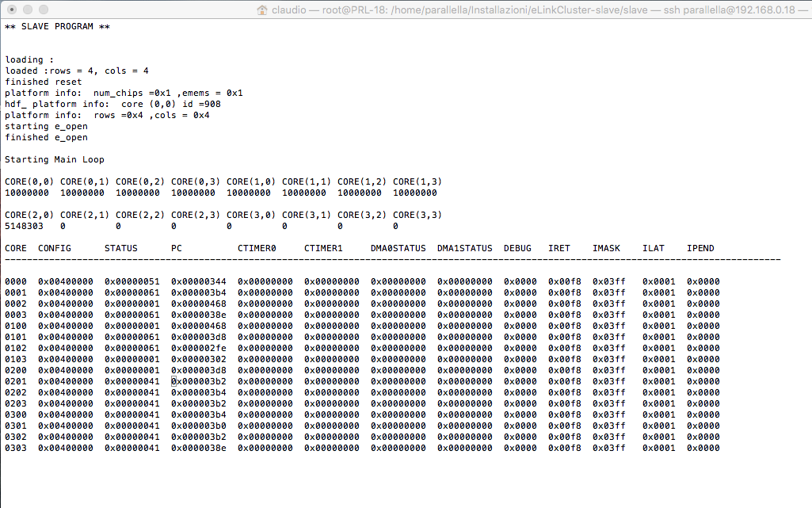Click the IPEND column header
Viewport: 812px width, 508px height.
point(700,248)
